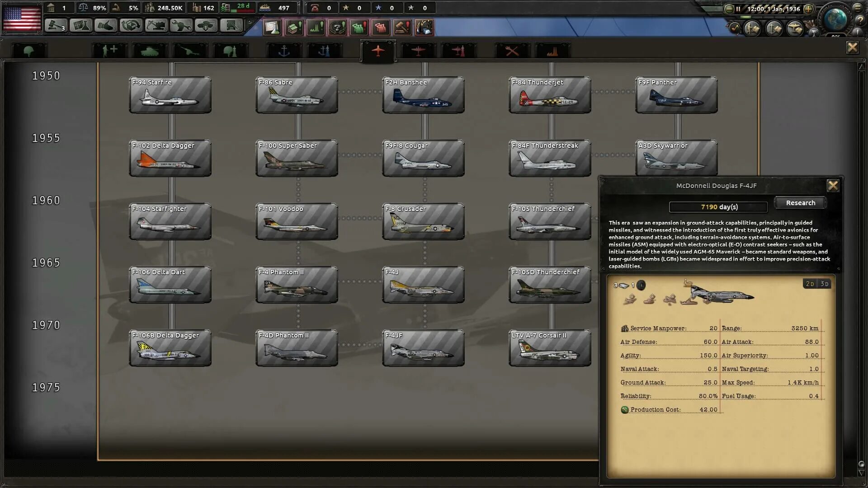
Task: Click the Decisions gavel icon
Action: coord(56,25)
